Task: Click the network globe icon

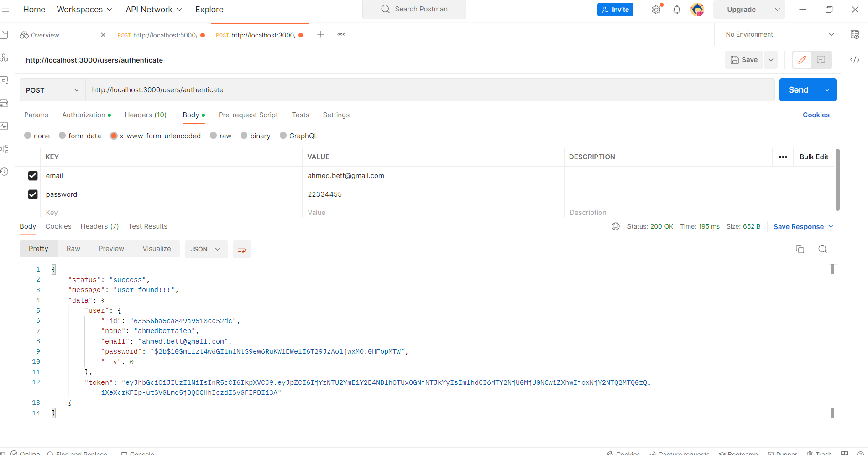Action: (616, 226)
